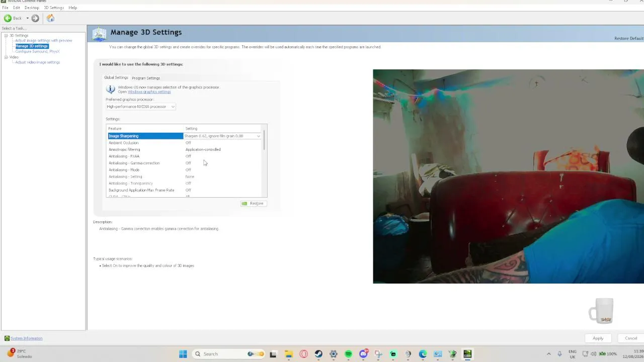
Task: Open the ENG UK language switcher
Action: point(573,354)
